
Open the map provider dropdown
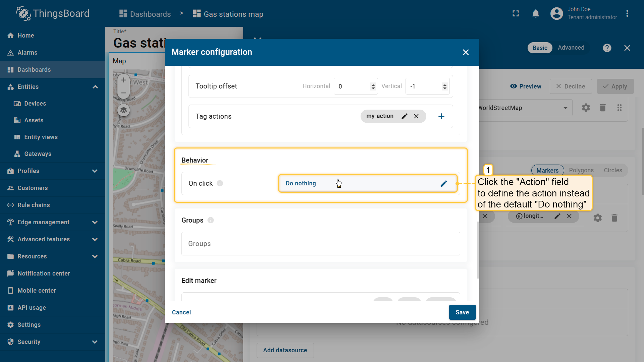(x=565, y=108)
